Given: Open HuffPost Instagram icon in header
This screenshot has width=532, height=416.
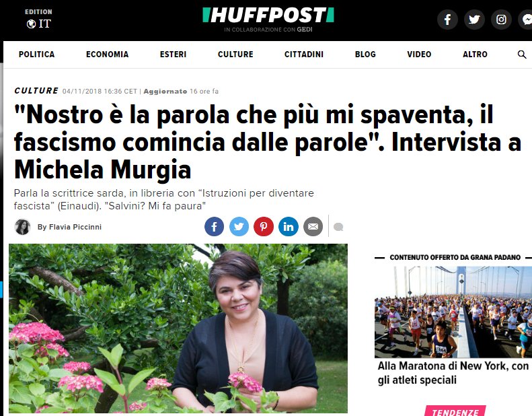Looking at the screenshot, I should 501,20.
